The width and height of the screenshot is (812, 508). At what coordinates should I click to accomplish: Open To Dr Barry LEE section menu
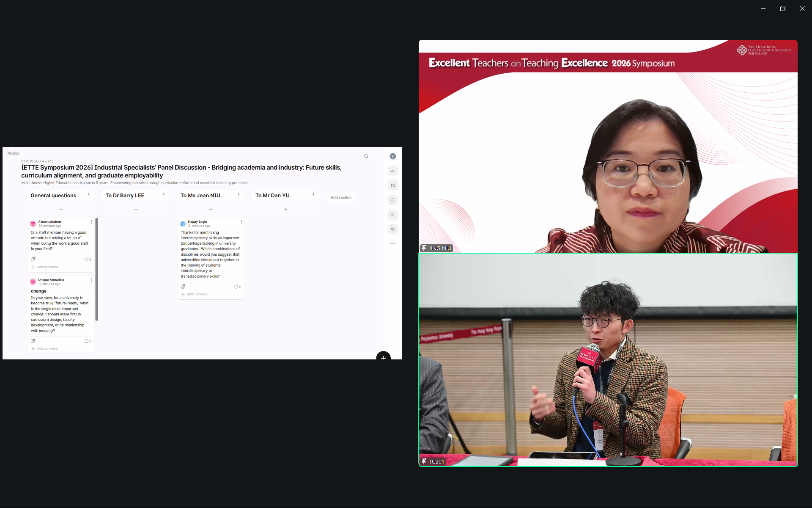pos(164,195)
